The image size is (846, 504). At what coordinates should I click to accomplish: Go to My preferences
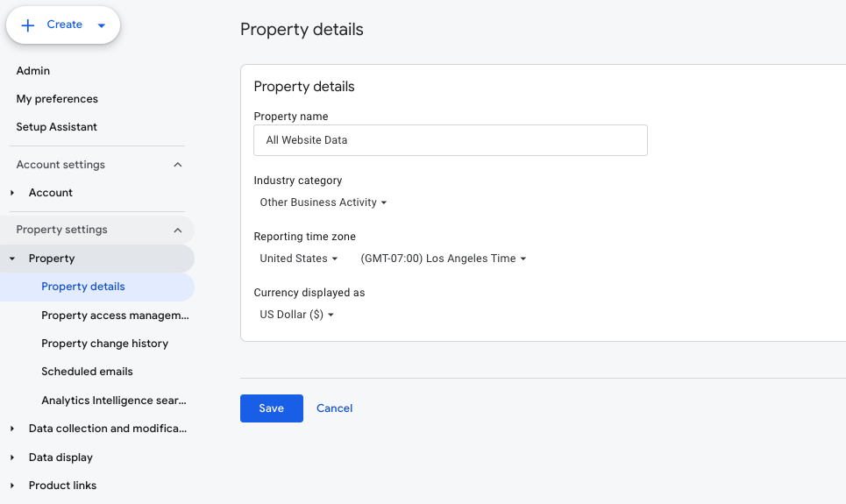coord(57,99)
